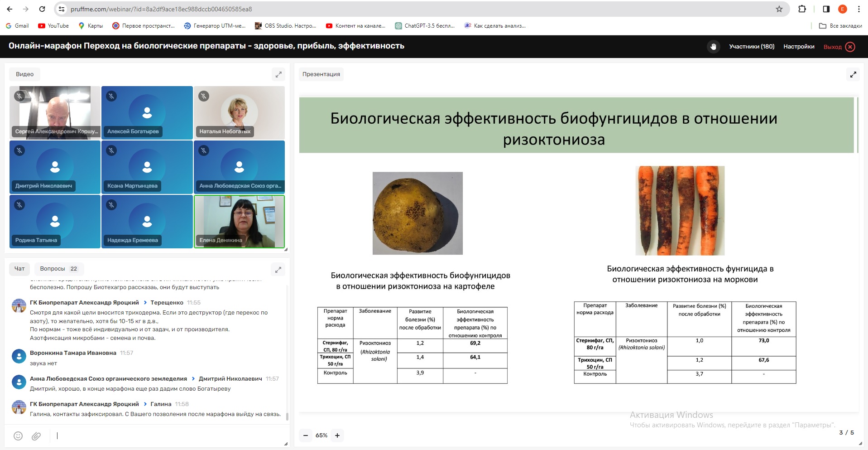
Task: Select Родина Татьяна video tile
Action: point(55,221)
